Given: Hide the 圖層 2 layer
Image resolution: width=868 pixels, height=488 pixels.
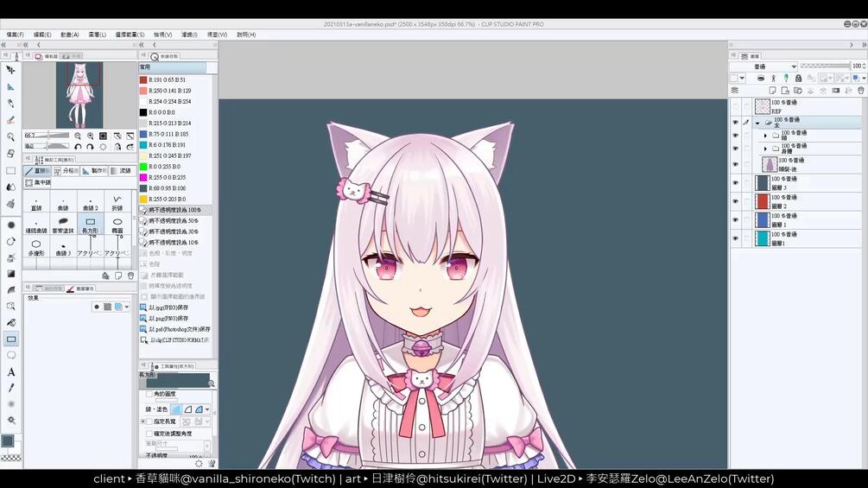Looking at the screenshot, I should coord(735,201).
